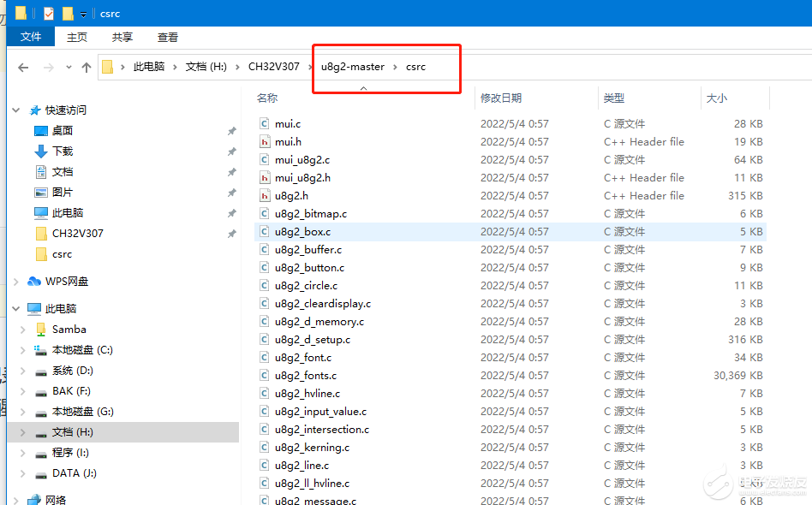The image size is (812, 505).
Task: Click the Back navigation arrow
Action: pos(23,68)
